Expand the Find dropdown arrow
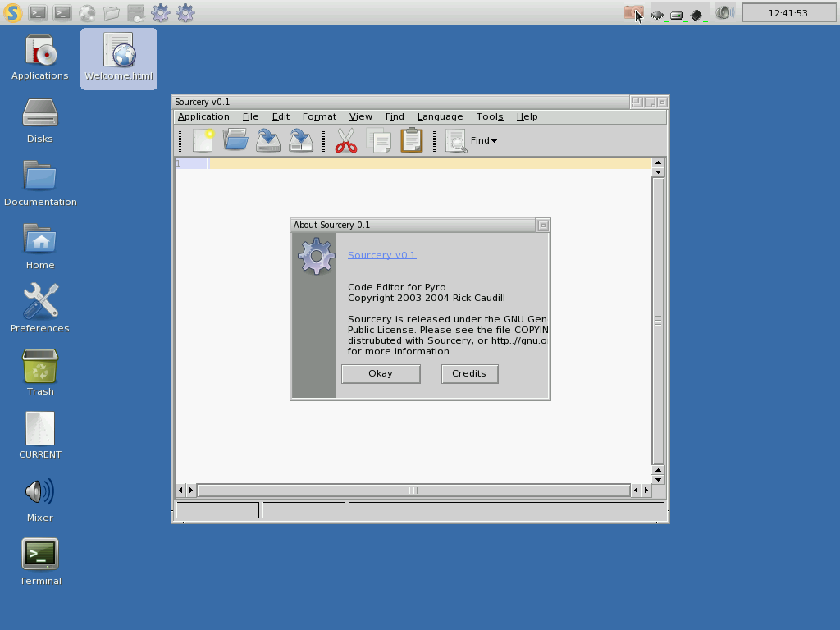The image size is (840, 630). [x=494, y=140]
